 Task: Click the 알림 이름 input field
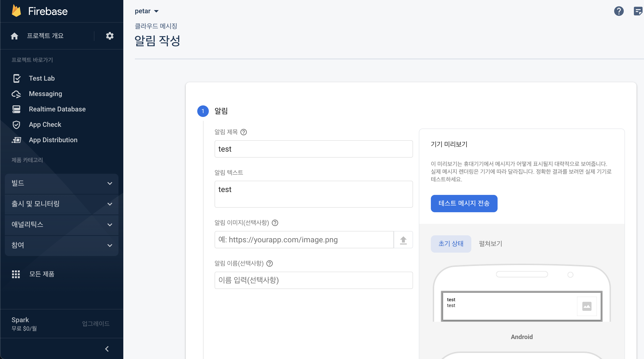click(313, 280)
